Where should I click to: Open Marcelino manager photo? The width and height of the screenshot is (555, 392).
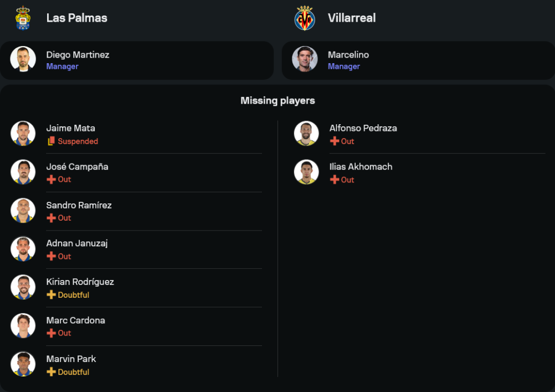point(305,59)
